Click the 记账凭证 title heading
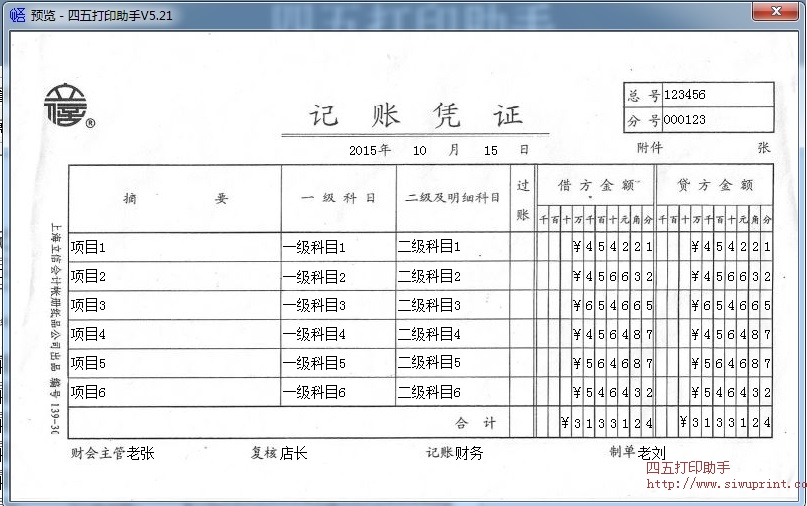This screenshot has width=807, height=506. pos(416,115)
